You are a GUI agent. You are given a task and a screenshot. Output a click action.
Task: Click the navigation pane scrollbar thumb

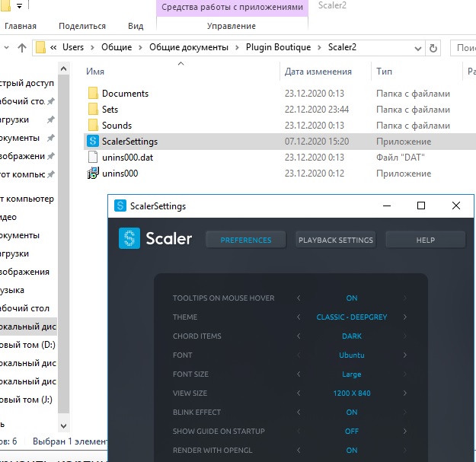point(63,244)
